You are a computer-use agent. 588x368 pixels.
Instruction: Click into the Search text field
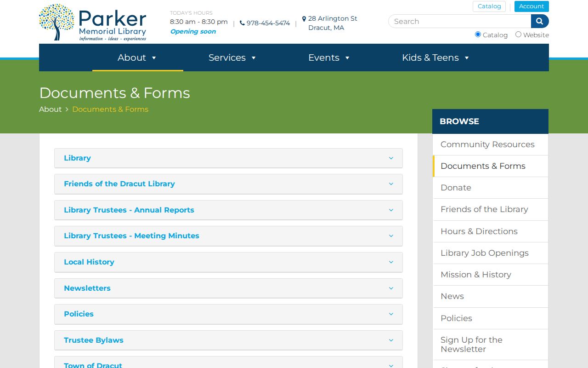tap(459, 21)
